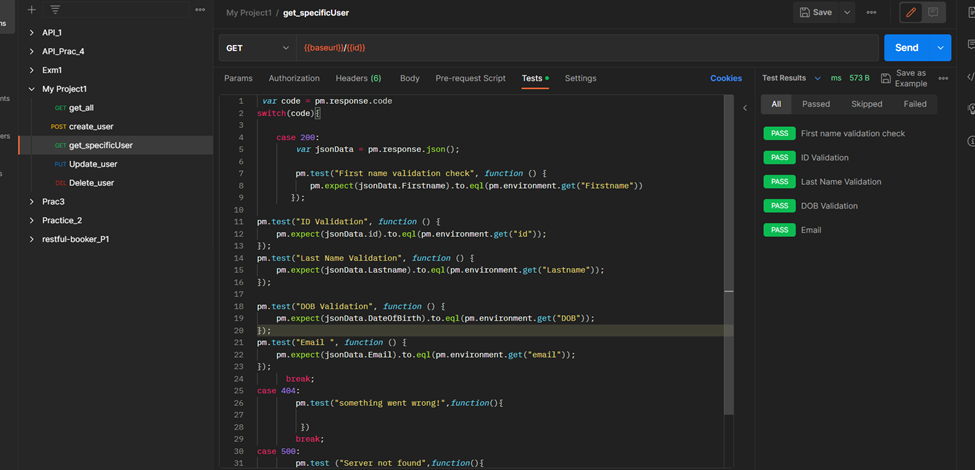Screen dimensions: 975x470
Task: Open the Send options dropdown arrow
Action: 940,48
